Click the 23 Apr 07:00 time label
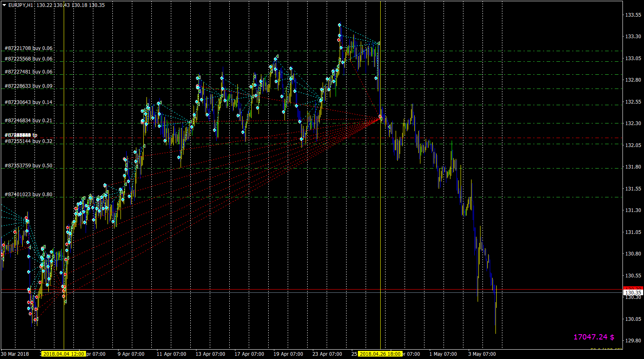Image resolution: width=644 pixels, height=359 pixels. click(x=327, y=354)
